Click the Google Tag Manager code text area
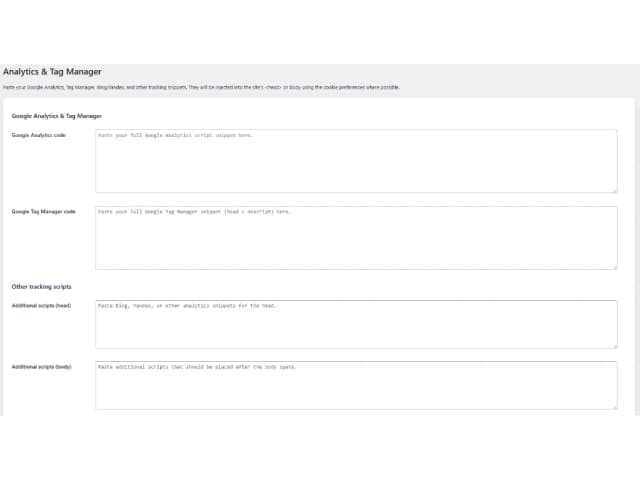Image resolution: width=640 pixels, height=480 pixels. [x=356, y=238]
